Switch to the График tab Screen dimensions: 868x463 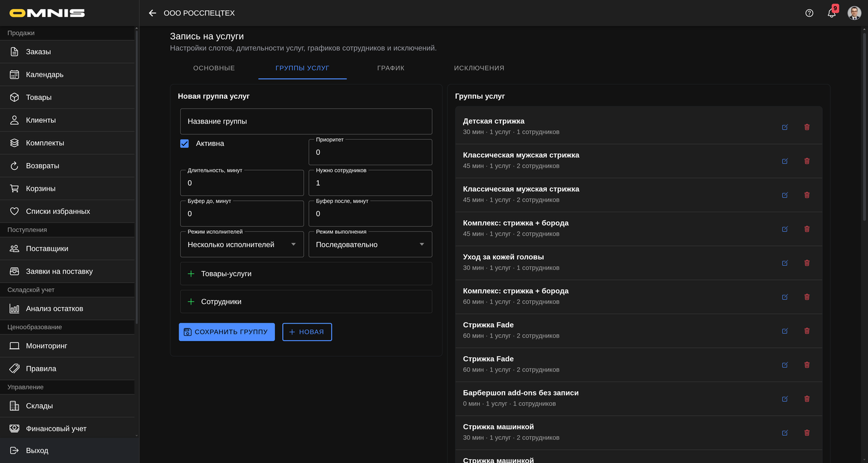391,68
